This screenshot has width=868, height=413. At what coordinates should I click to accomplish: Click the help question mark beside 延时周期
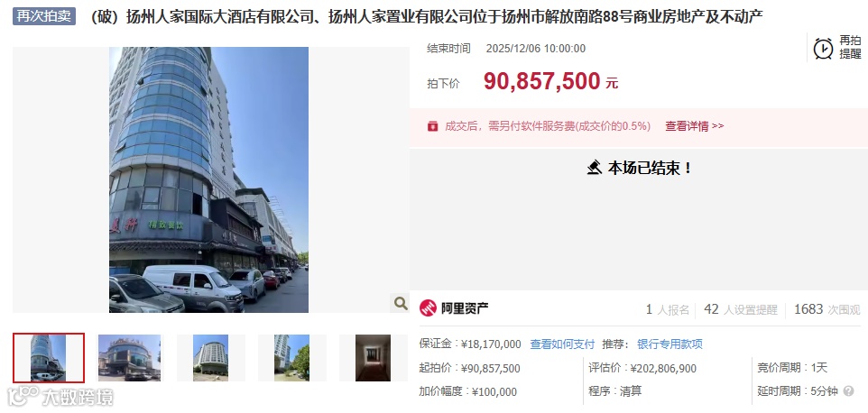click(x=848, y=390)
